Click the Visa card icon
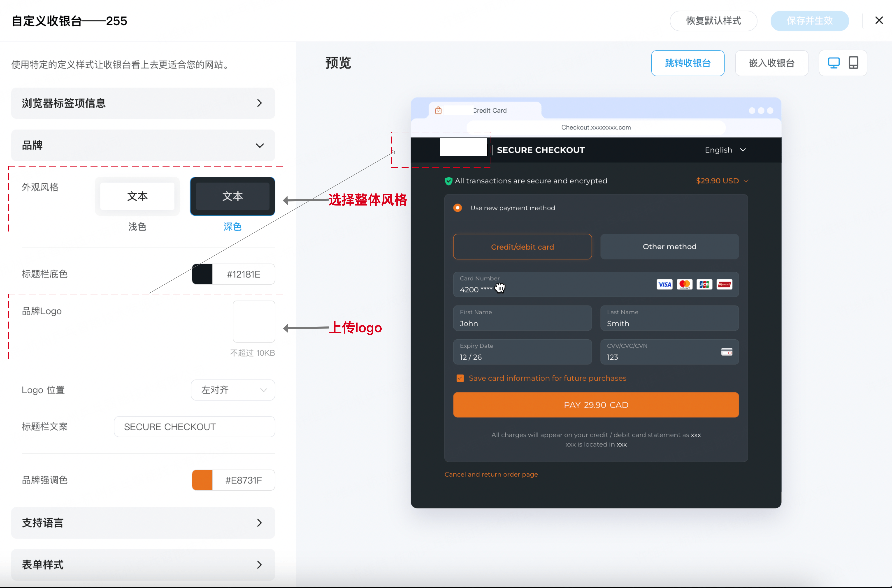892x588 pixels. [x=664, y=284]
